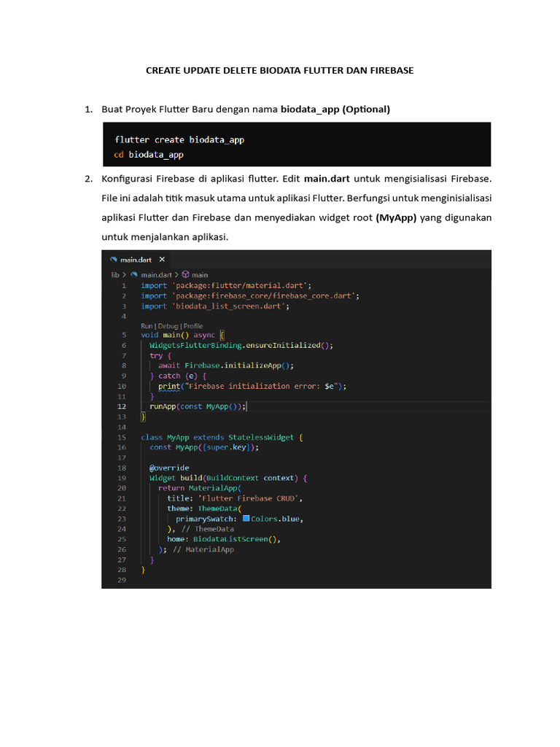Click 'theme: ThemeData(' line
Image resolution: width=560 pixels, height=747 pixels.
pyautogui.click(x=204, y=508)
